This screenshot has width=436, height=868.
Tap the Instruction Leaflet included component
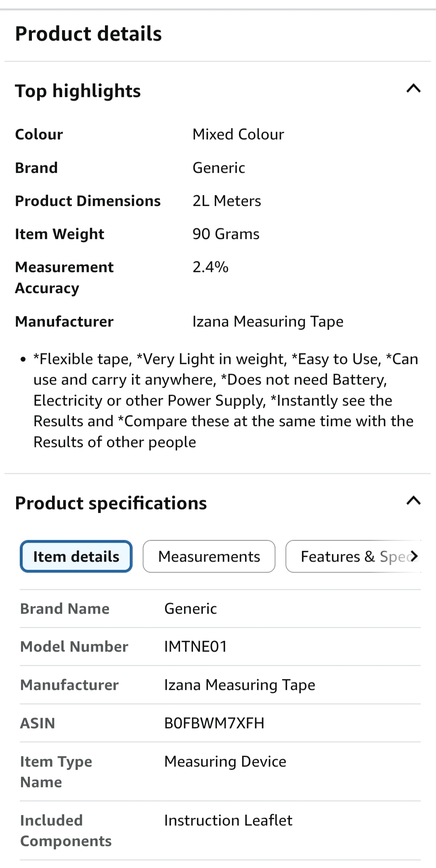228,820
